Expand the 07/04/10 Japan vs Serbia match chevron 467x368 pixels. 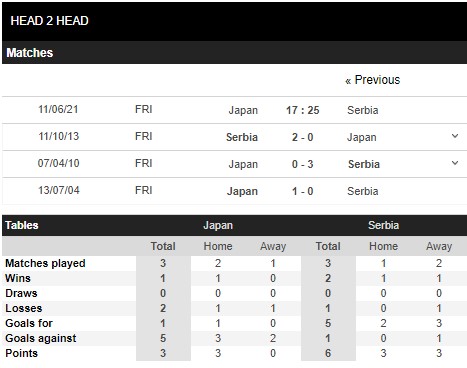tap(455, 163)
